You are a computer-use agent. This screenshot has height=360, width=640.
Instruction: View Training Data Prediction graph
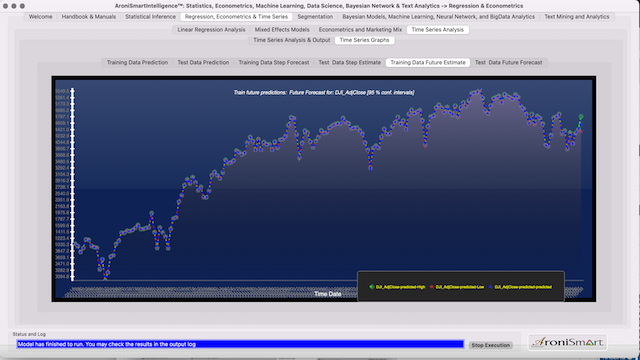(137, 62)
